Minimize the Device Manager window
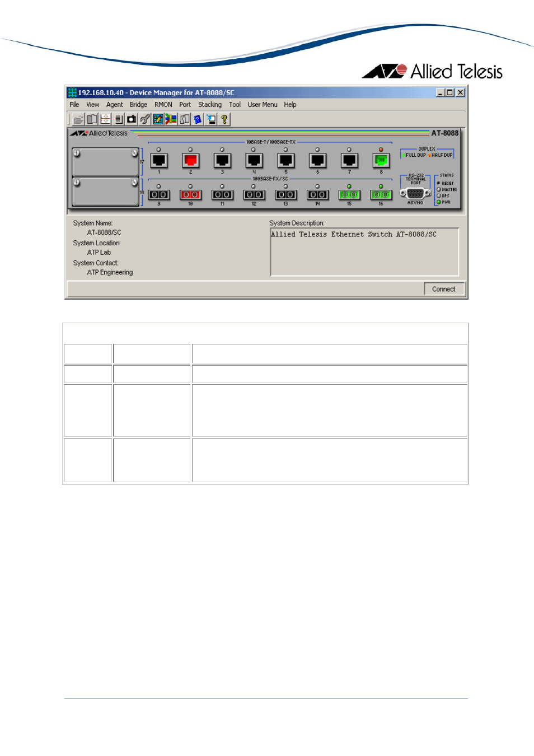This screenshot has height=756, width=534. pyautogui.click(x=441, y=92)
